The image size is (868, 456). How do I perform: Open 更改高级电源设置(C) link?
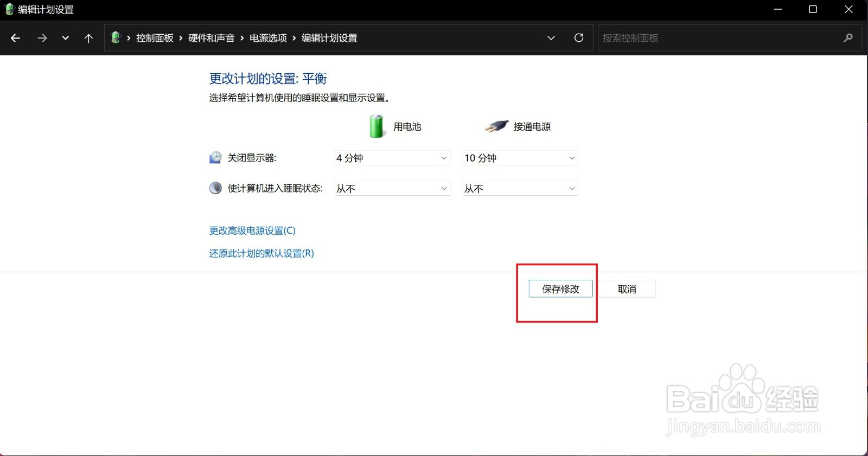(252, 230)
